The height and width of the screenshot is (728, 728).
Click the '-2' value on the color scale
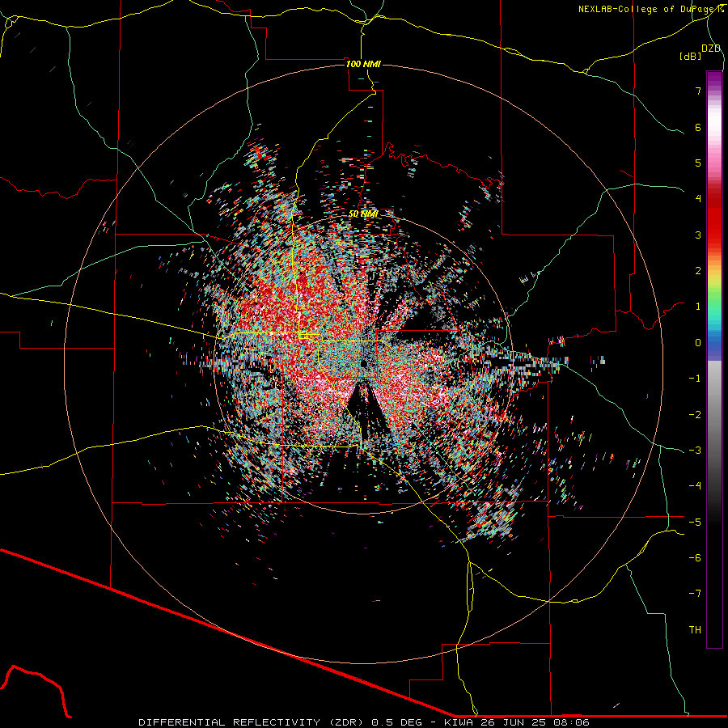(x=695, y=414)
